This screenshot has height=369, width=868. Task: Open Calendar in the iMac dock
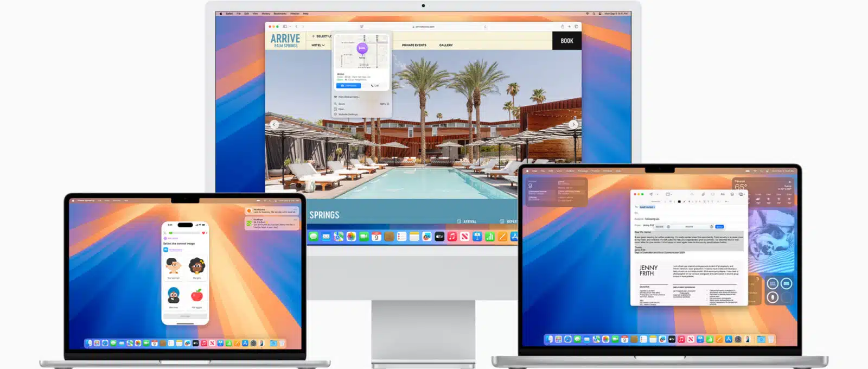tap(376, 237)
